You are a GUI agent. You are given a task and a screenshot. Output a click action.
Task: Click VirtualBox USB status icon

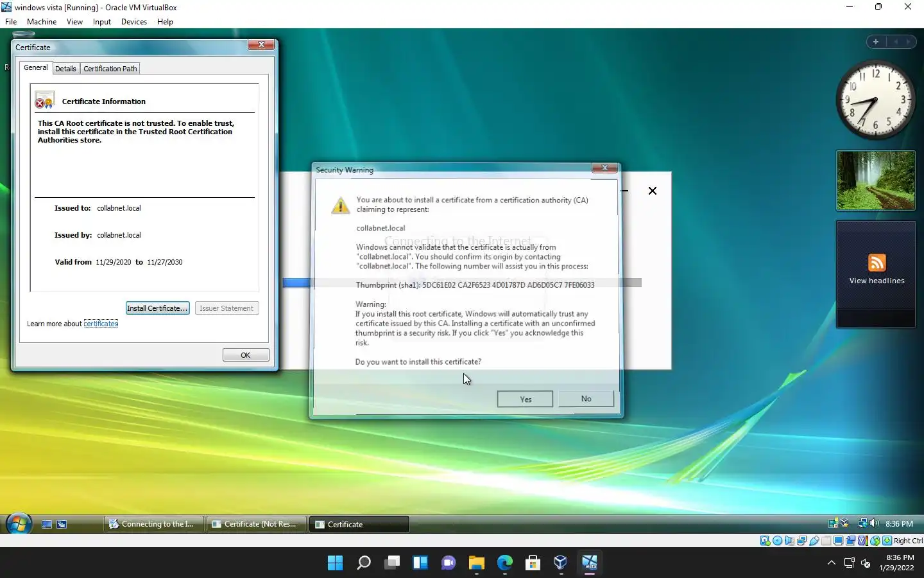pyautogui.click(x=814, y=541)
